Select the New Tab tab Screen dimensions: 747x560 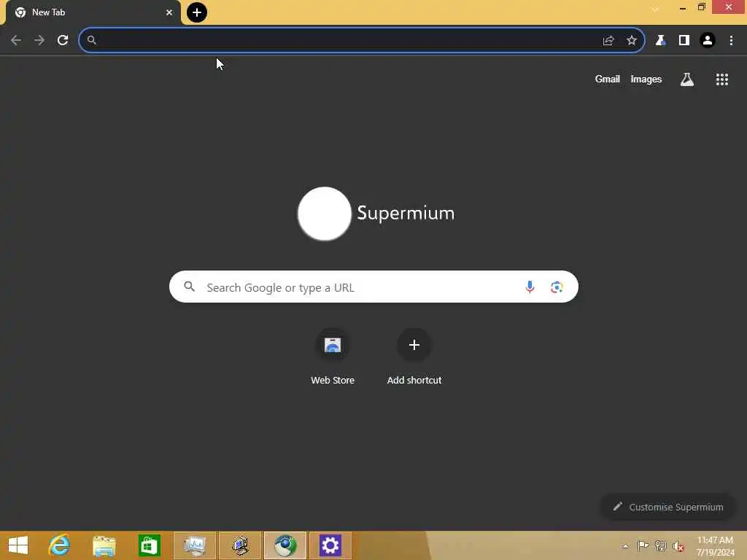click(93, 12)
